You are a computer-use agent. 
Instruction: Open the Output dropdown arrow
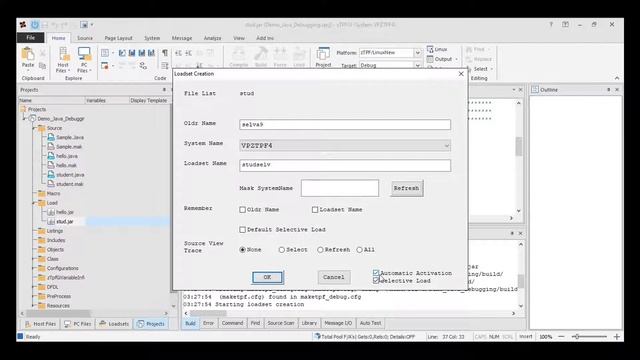[x=456, y=60]
